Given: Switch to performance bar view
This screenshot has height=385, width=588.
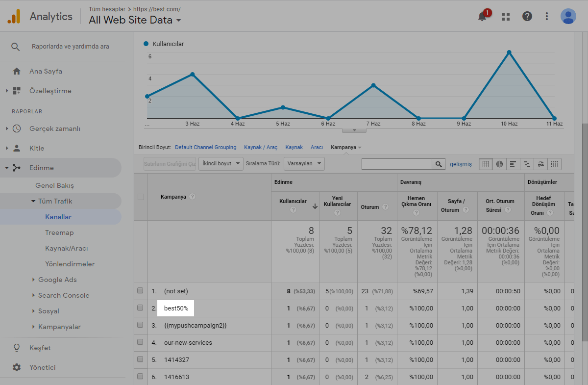Looking at the screenshot, I should [x=513, y=164].
